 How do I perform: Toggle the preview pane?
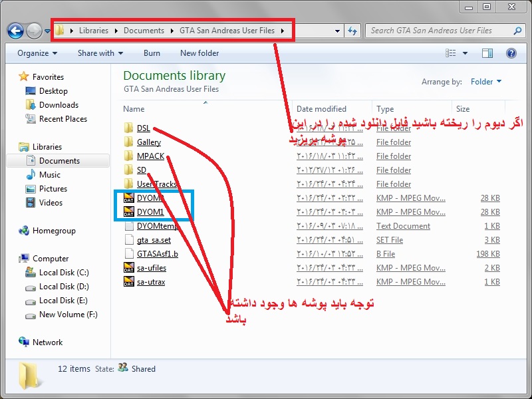pyautogui.click(x=487, y=53)
